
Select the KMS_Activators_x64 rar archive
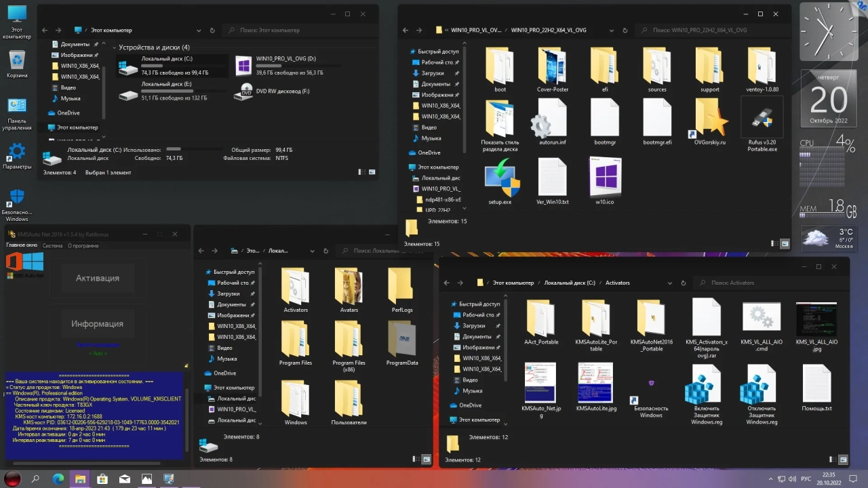pyautogui.click(x=707, y=329)
